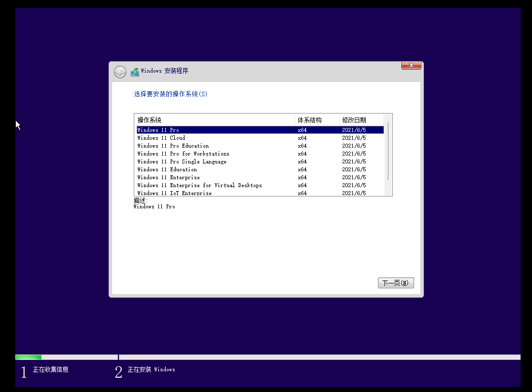Click the back arrow in the setup window
The image size is (532, 392).
(x=120, y=72)
